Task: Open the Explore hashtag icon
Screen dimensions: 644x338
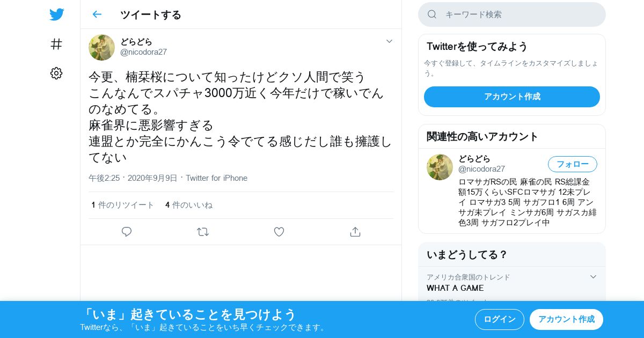Action: pyautogui.click(x=56, y=44)
